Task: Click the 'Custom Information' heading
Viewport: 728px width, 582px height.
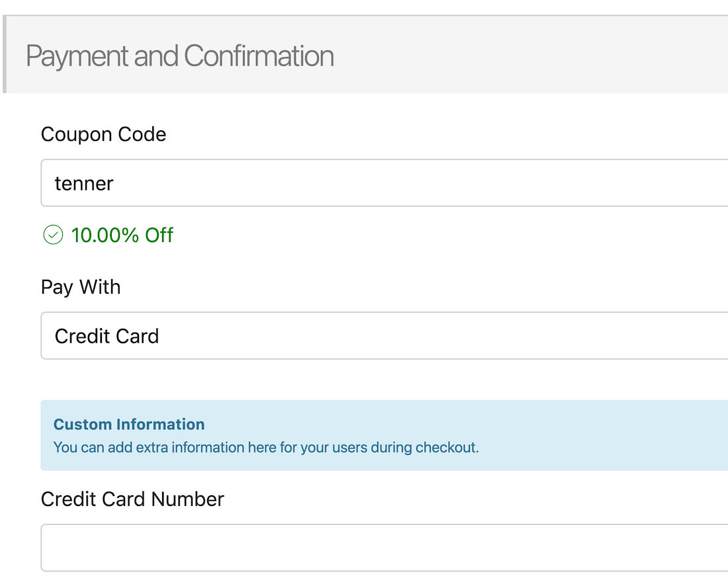Action: point(129,425)
